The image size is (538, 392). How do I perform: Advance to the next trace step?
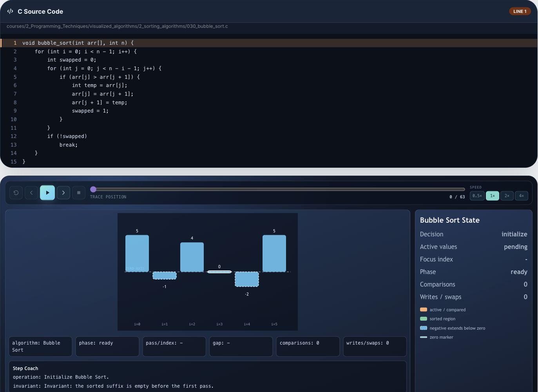point(63,192)
